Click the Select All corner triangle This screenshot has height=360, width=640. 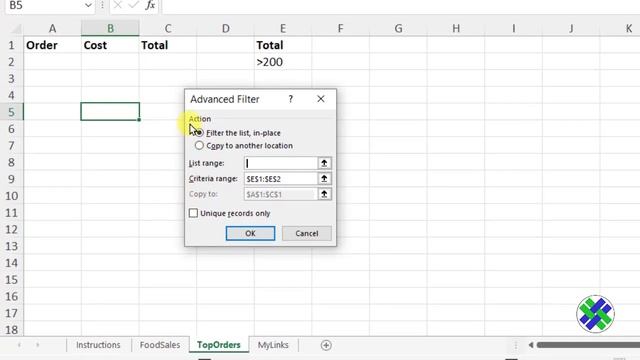click(16, 29)
